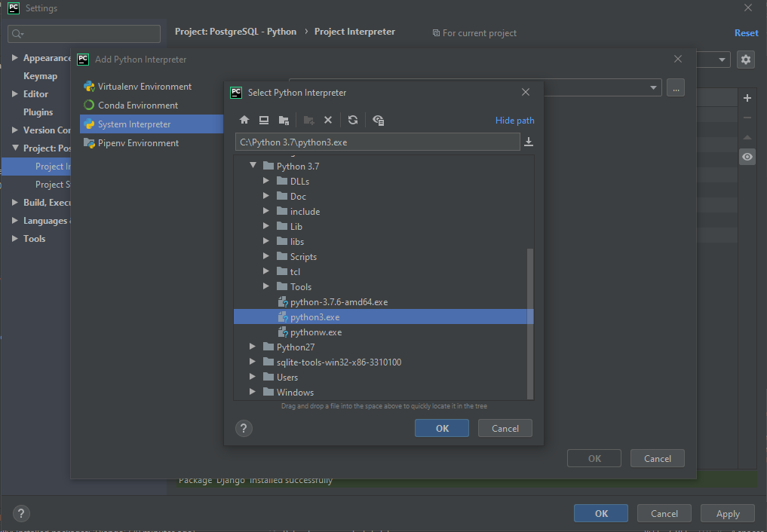Open help in Settings window
Viewport: 767px width, 532px height.
coord(21,513)
